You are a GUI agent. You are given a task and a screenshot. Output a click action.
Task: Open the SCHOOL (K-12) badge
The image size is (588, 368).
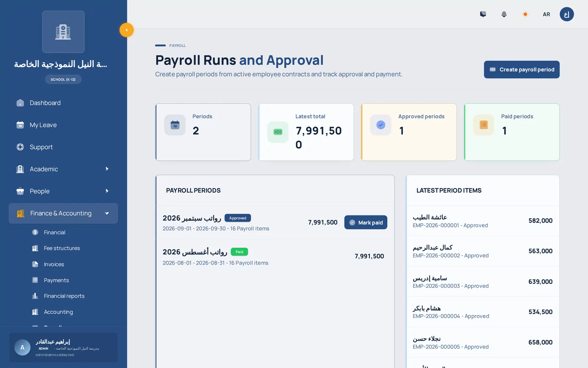coord(63,79)
